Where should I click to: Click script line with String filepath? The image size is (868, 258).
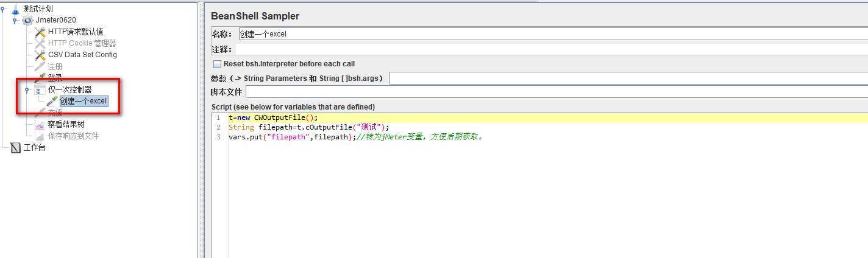[x=308, y=127]
